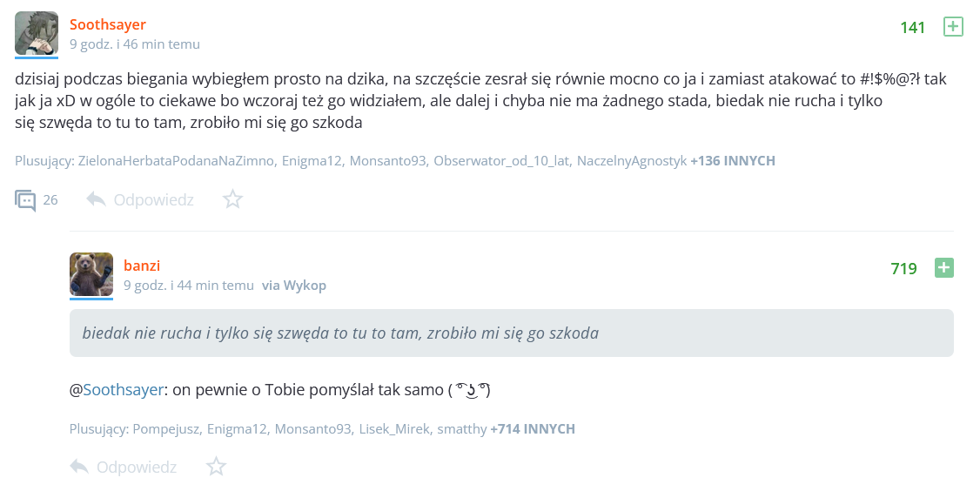Upvote banzi's reply with green plus

pos(943,268)
